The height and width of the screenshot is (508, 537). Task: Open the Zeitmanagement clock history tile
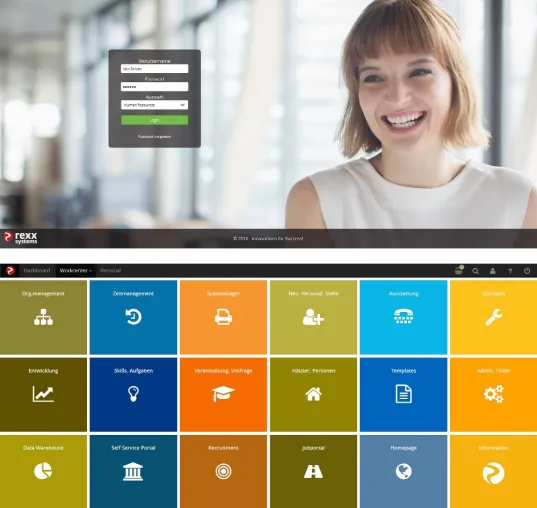tap(133, 317)
